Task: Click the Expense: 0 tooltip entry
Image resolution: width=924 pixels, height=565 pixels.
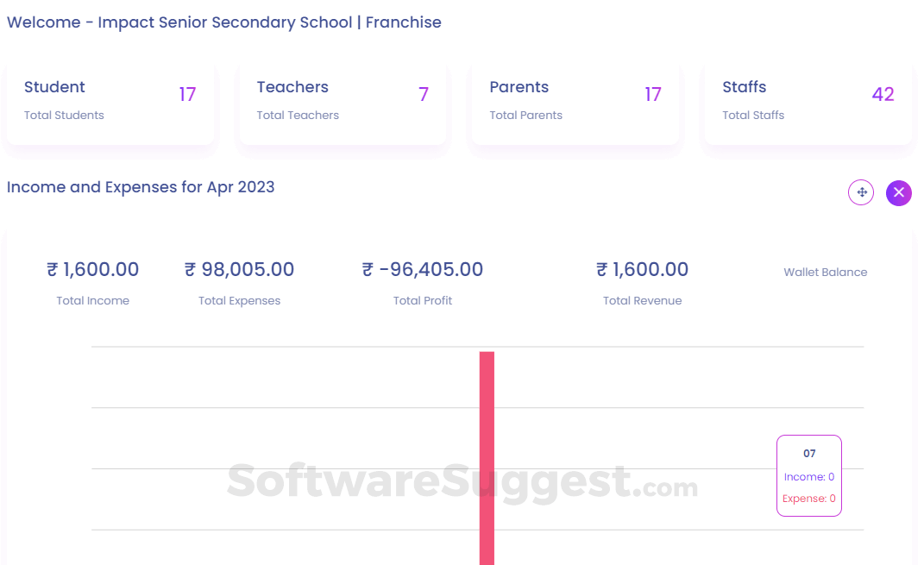Action: coord(808,498)
